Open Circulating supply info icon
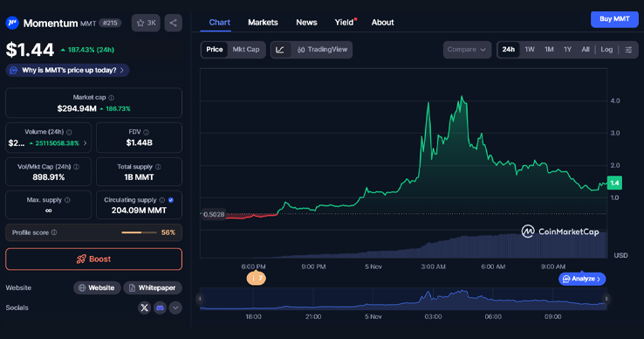The image size is (644, 339). pyautogui.click(x=162, y=200)
